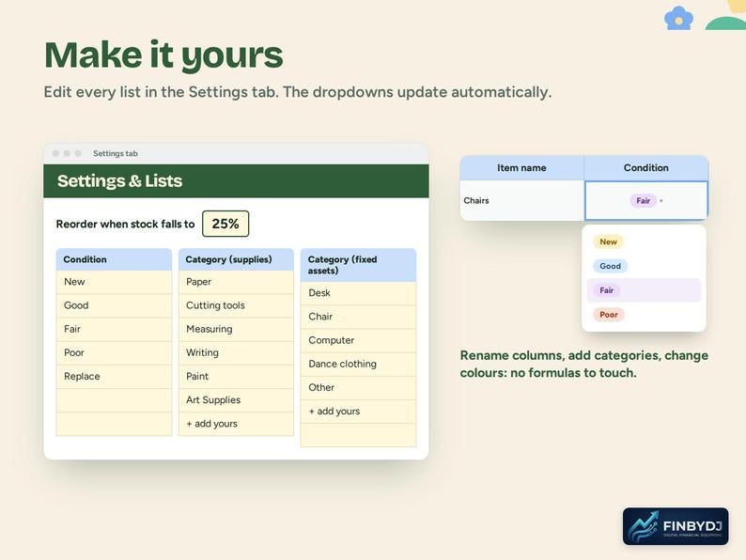Screen dimensions: 746x560
Task: Select the Desk cell in fixed assets
Action: pos(358,293)
